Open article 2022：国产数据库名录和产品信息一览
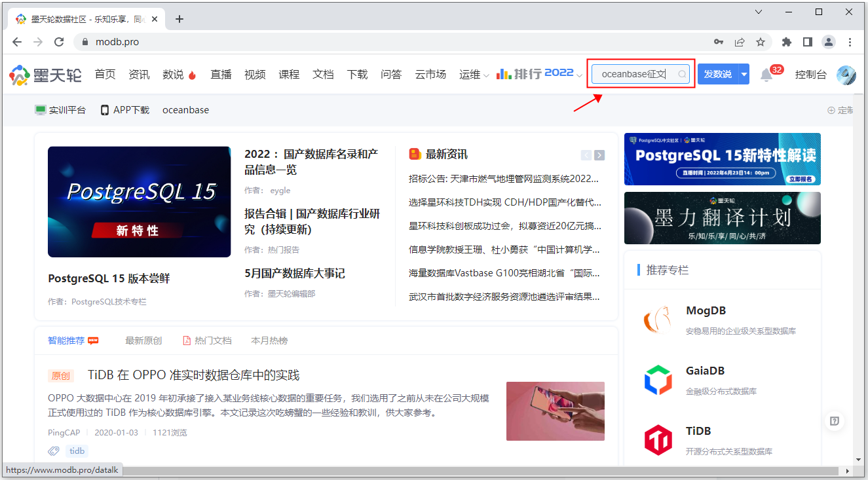The width and height of the screenshot is (868, 480). 312,162
